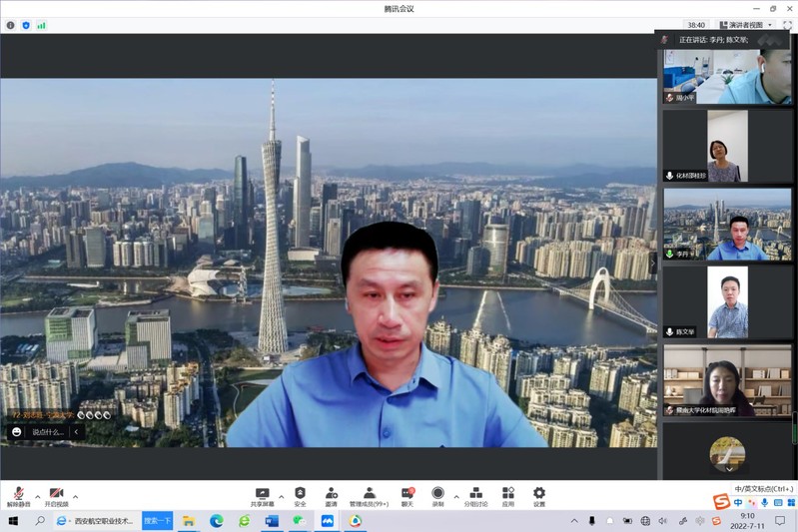Expand video options arrow beside 开启视频
Image resolution: width=798 pixels, height=532 pixels.
(76, 496)
